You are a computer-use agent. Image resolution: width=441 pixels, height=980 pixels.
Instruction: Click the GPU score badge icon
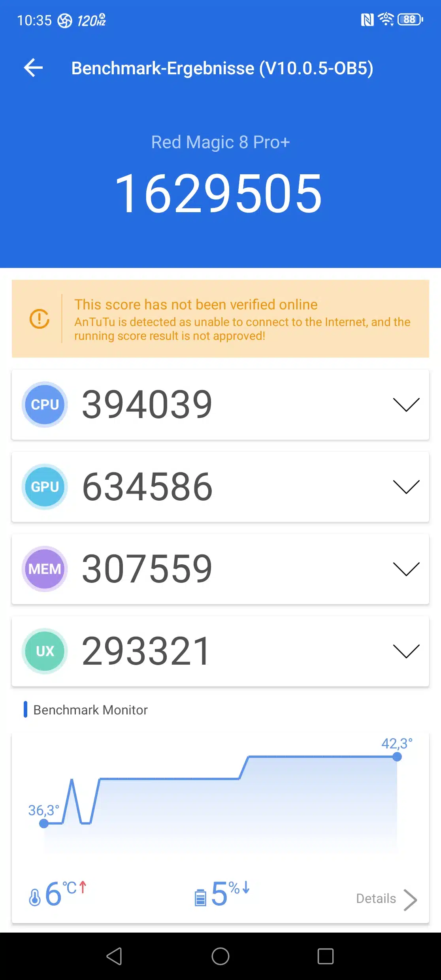tap(45, 487)
